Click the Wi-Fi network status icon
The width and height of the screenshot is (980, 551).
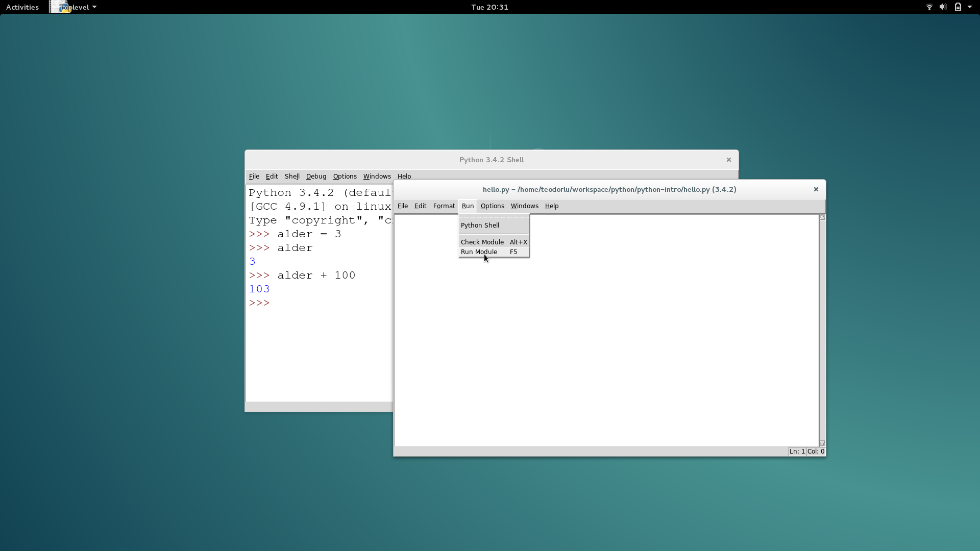929,7
